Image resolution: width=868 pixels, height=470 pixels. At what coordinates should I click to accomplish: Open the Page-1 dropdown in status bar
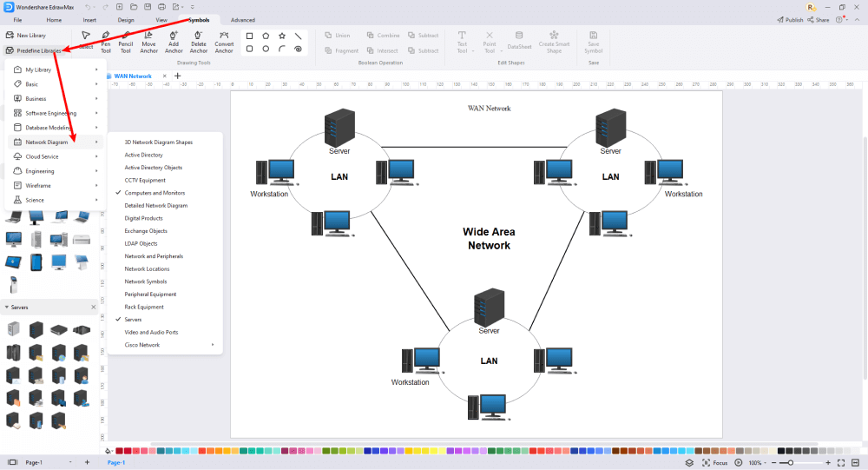click(x=70, y=462)
